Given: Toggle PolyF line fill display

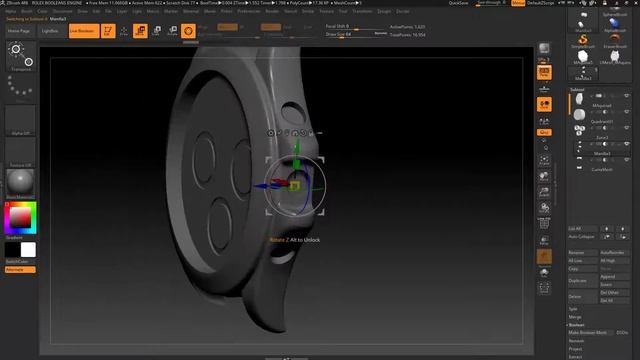Looking at the screenshot, I should tap(544, 224).
